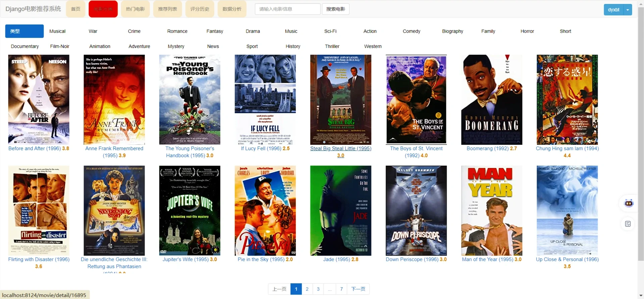Filter by Thriller genre
Viewport: 644px width, 299px height.
click(332, 46)
